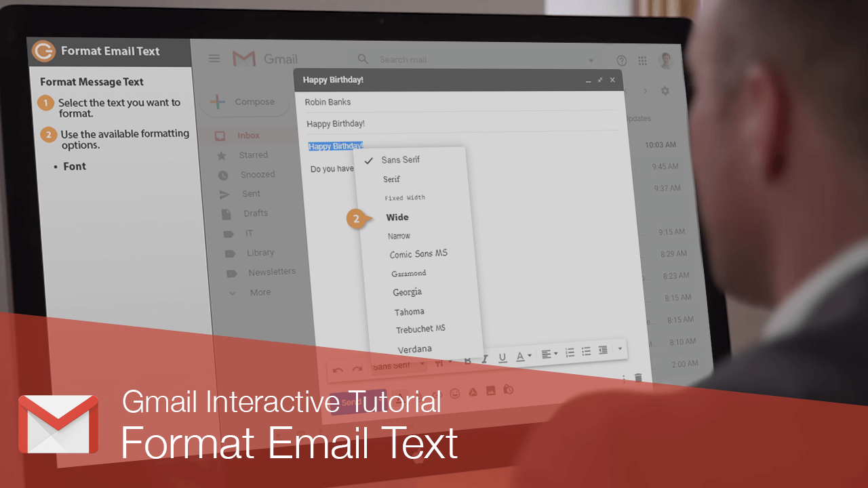Insert a file using Google Drive
The image size is (868, 488).
(473, 392)
